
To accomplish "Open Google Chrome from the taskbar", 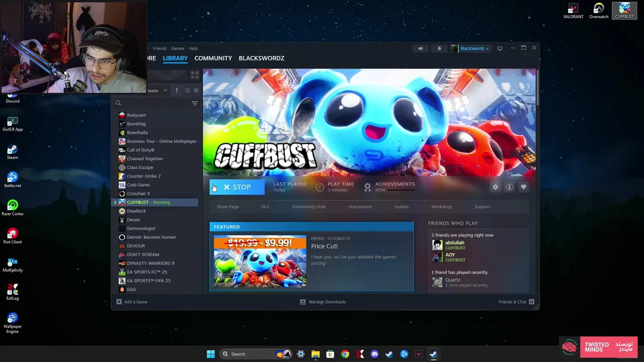I will (x=345, y=354).
